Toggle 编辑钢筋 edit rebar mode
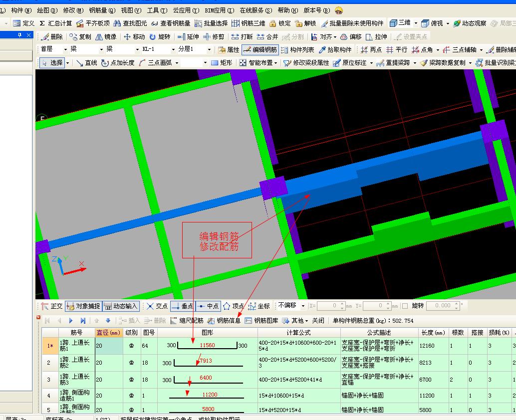 click(260, 50)
